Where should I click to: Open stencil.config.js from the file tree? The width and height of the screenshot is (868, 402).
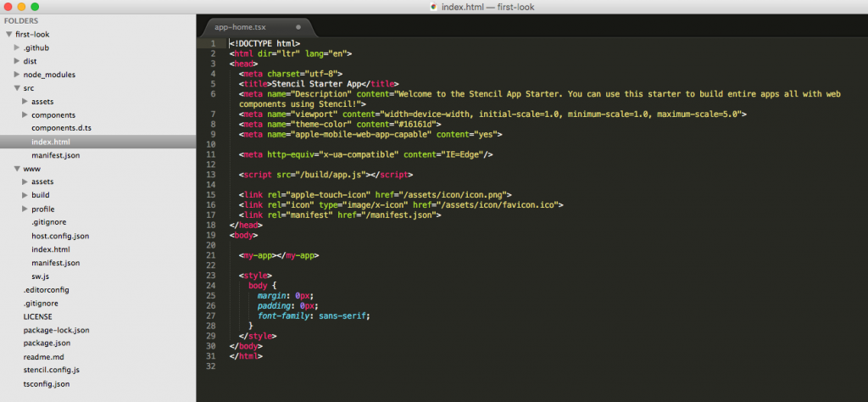pyautogui.click(x=51, y=370)
